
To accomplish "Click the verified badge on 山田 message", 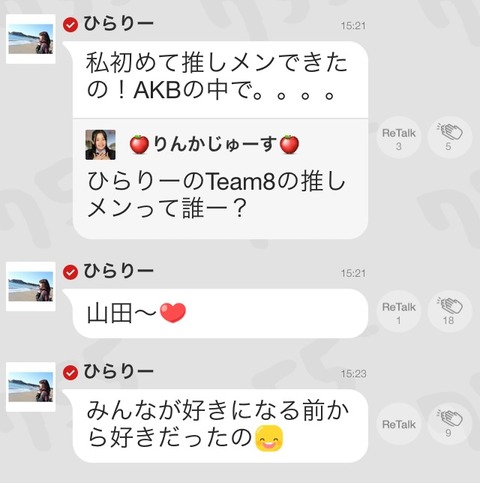I will pos(70,272).
